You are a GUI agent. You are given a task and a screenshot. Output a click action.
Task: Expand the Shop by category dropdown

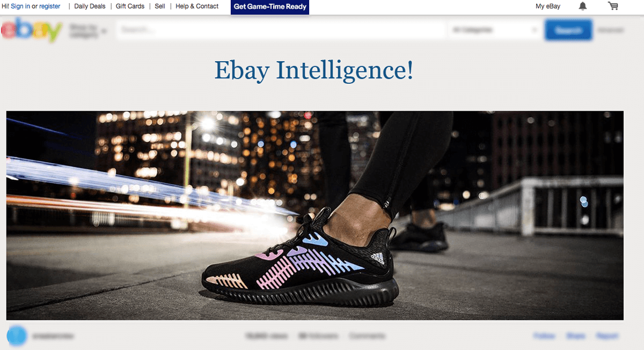tap(88, 31)
